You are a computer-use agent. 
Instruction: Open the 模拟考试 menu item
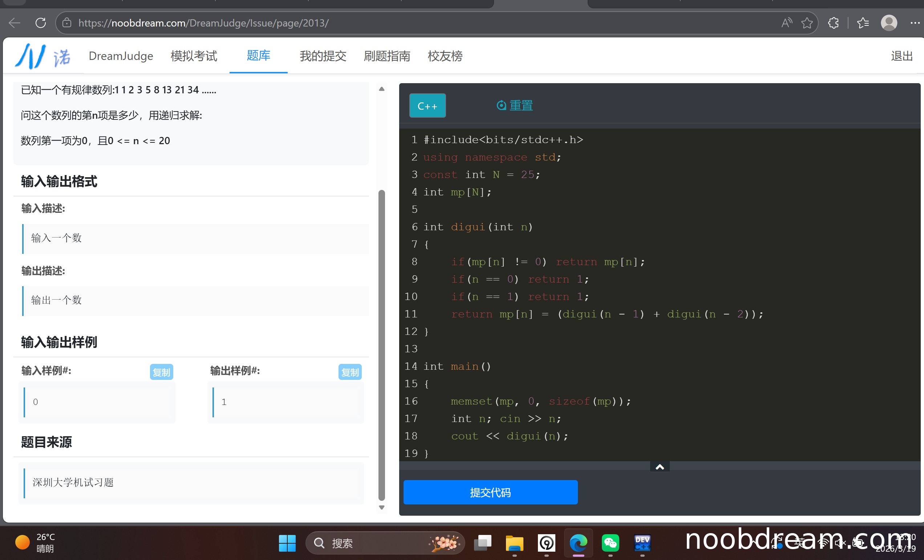coord(194,56)
